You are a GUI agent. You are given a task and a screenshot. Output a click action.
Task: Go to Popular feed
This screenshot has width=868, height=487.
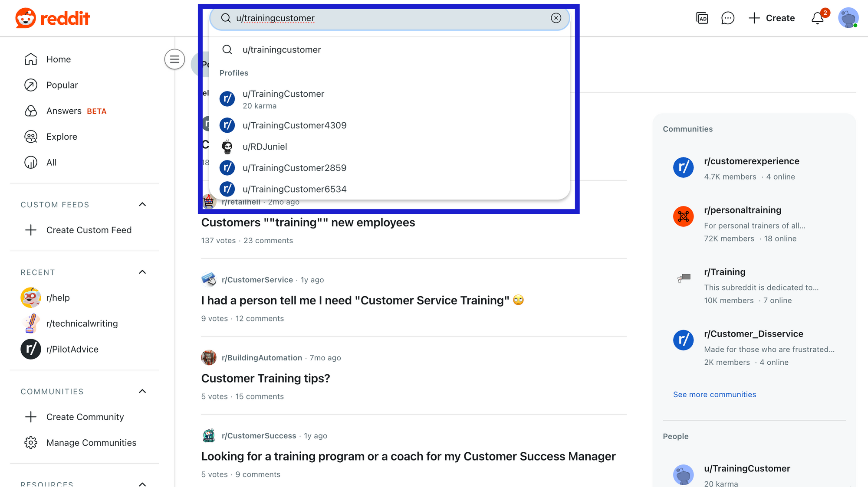(x=62, y=85)
